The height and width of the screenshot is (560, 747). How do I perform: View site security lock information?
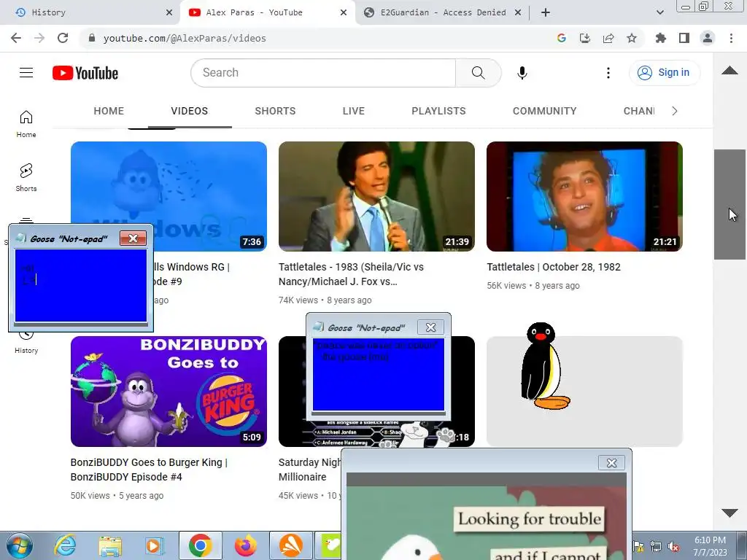pos(92,38)
